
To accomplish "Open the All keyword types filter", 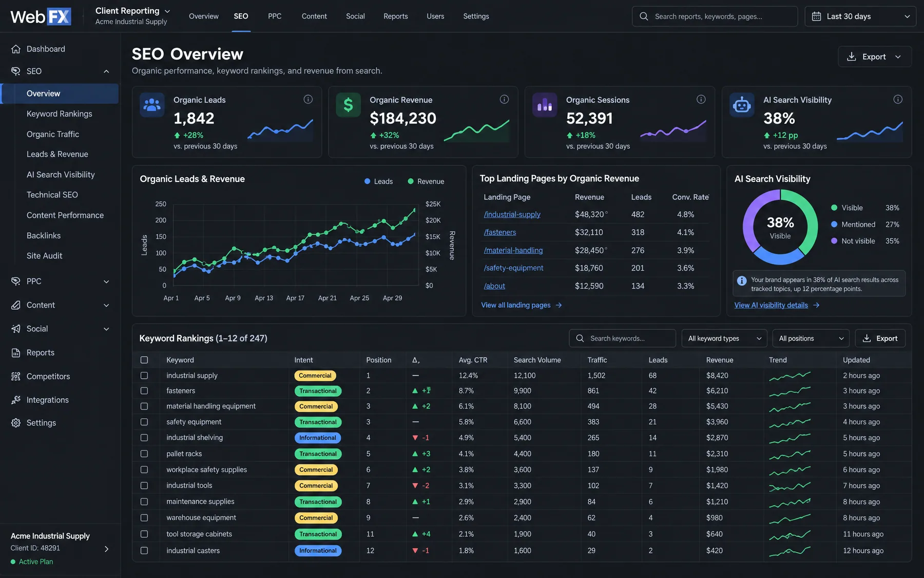I will (724, 339).
